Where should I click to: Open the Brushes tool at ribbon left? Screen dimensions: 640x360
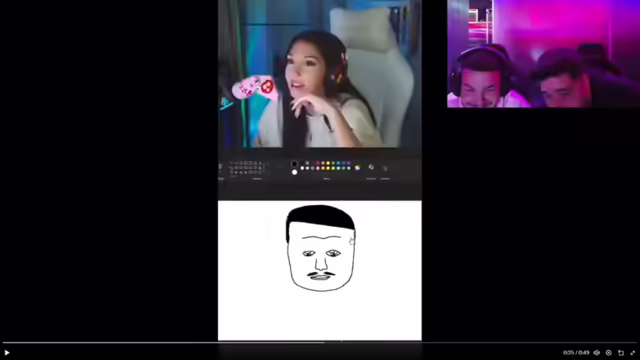pos(220,167)
